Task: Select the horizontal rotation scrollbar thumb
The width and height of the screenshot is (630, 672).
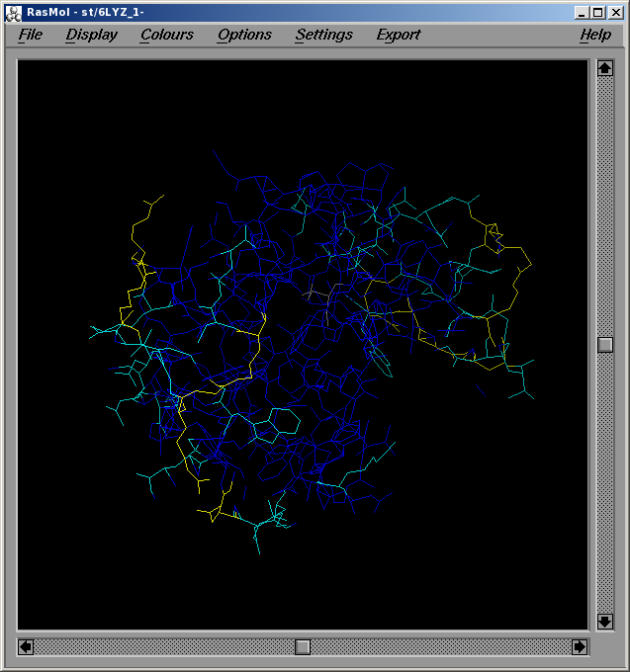Action: point(303,646)
